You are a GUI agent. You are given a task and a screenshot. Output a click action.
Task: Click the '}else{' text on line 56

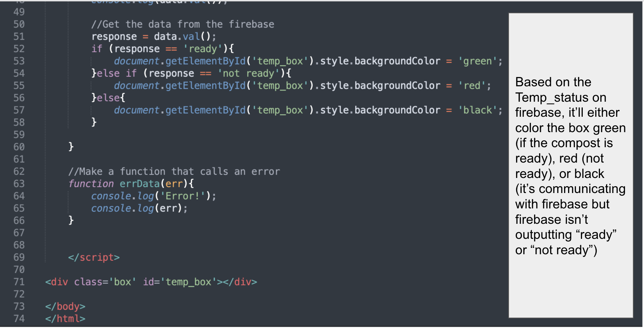point(108,98)
